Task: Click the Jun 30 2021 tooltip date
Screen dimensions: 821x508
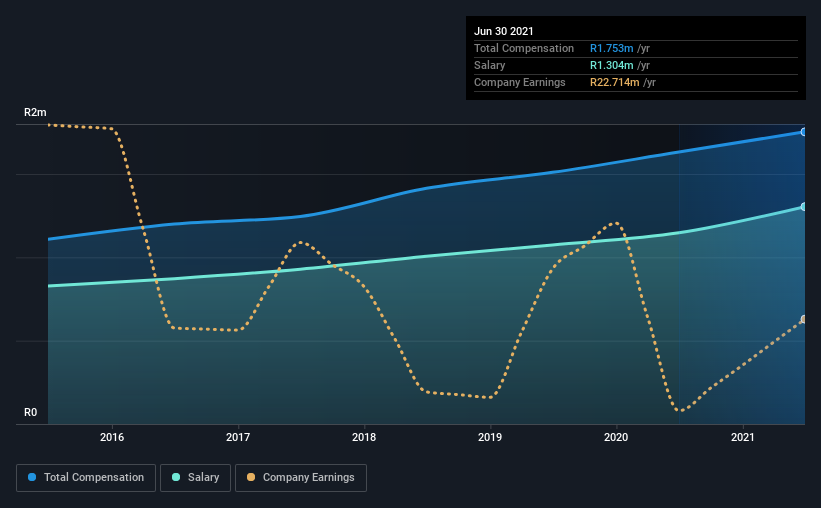Action: pos(504,31)
